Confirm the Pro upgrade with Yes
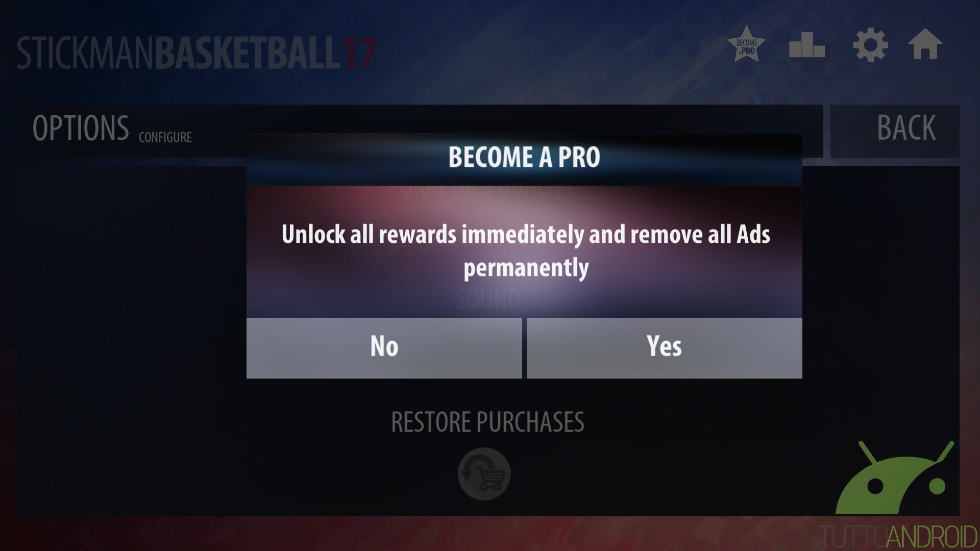The width and height of the screenshot is (980, 551). tap(664, 348)
